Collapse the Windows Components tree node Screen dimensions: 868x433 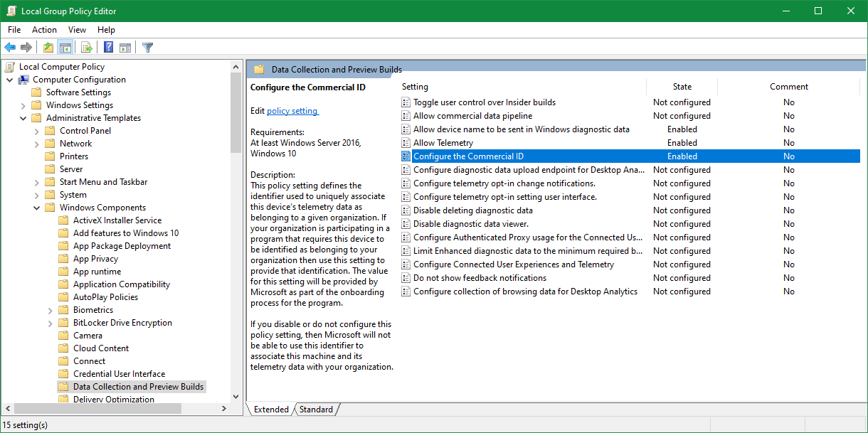tap(37, 208)
